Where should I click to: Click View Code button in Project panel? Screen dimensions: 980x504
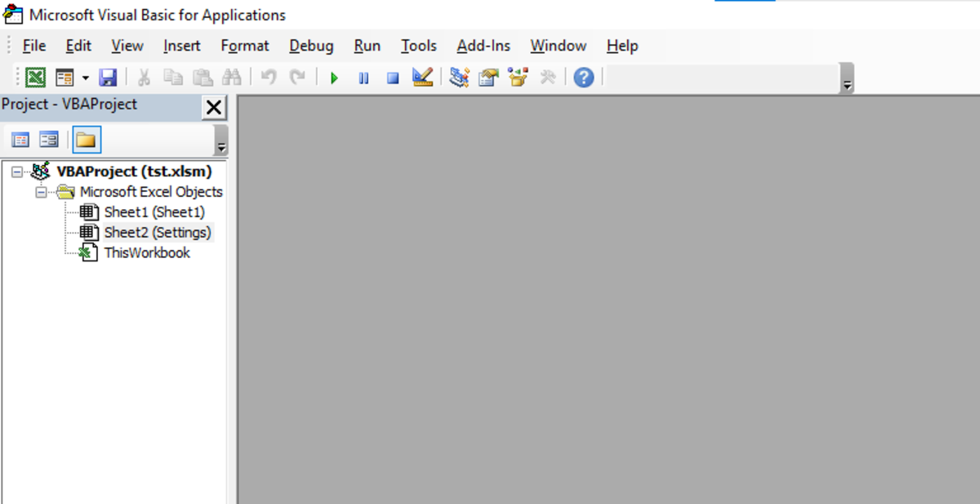click(21, 140)
